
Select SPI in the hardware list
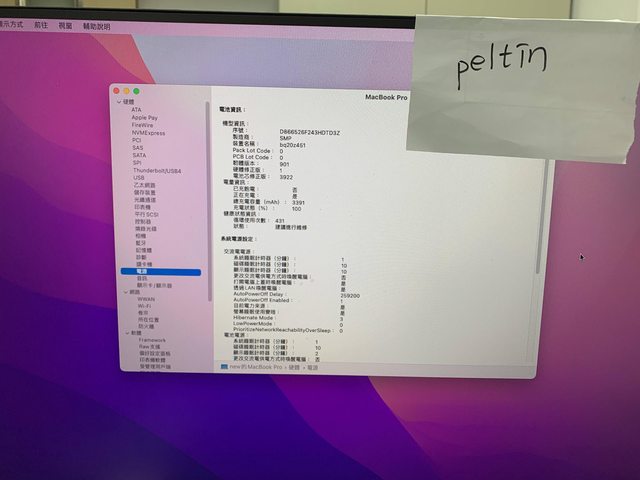pyautogui.click(x=137, y=163)
